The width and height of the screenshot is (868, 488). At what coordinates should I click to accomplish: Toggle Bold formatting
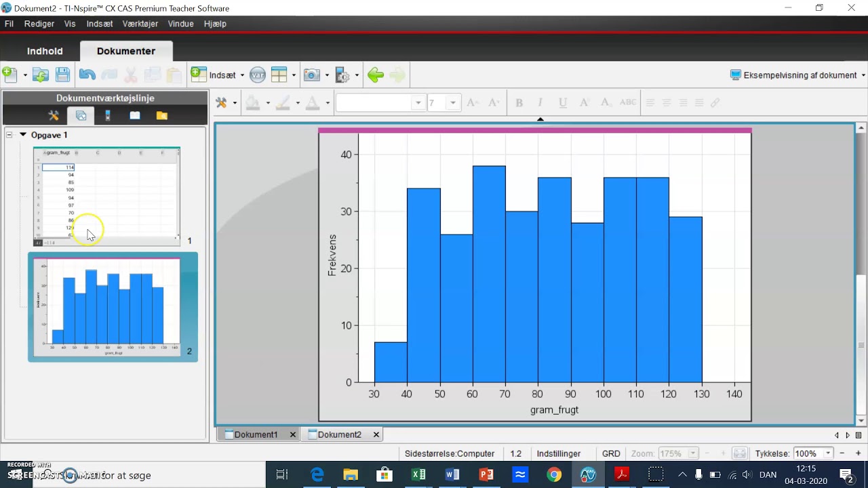pyautogui.click(x=519, y=102)
